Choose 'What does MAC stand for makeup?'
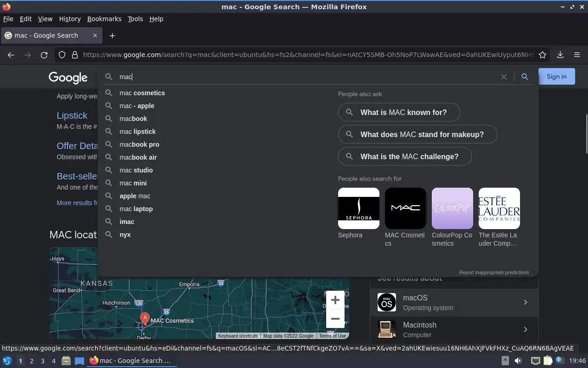 (x=418, y=134)
